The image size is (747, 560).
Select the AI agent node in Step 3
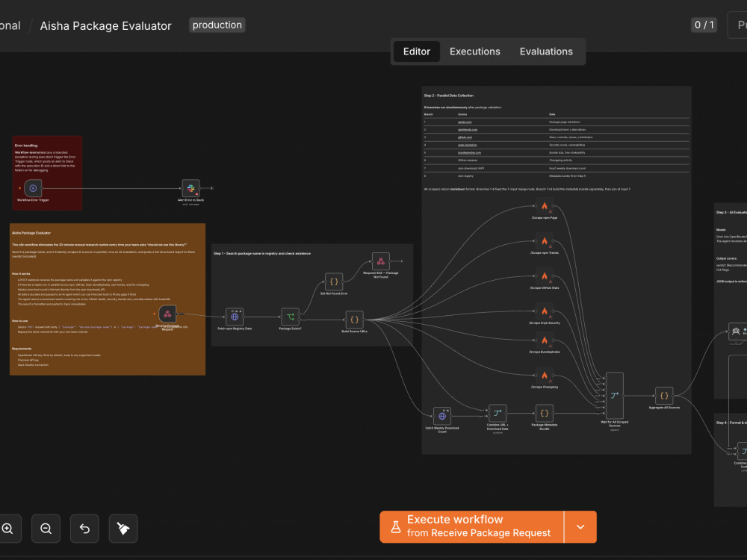738,332
